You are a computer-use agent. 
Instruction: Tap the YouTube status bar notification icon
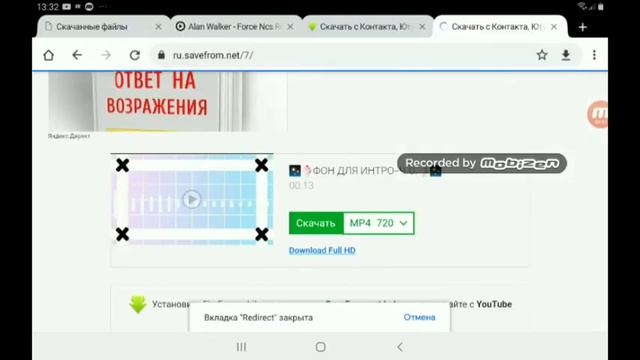tap(67, 7)
